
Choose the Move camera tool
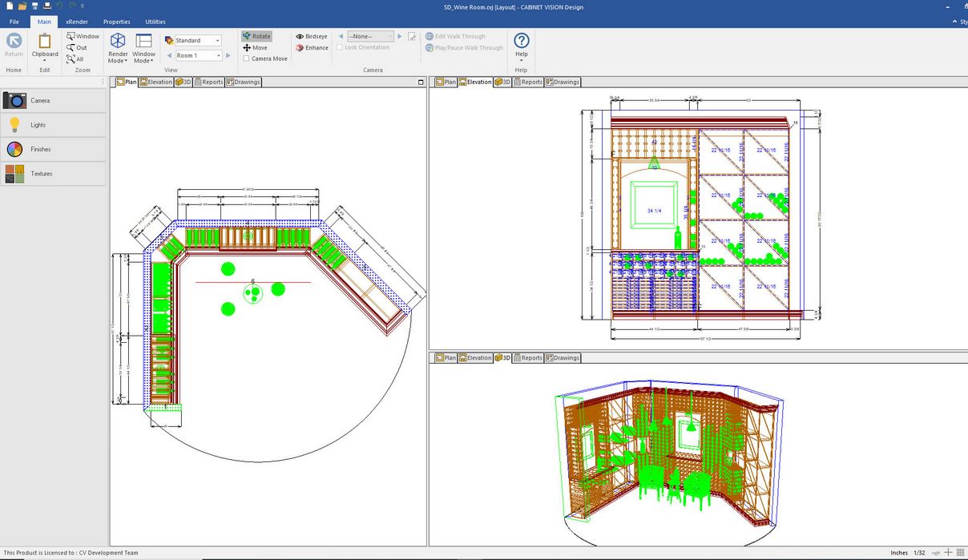tap(255, 47)
